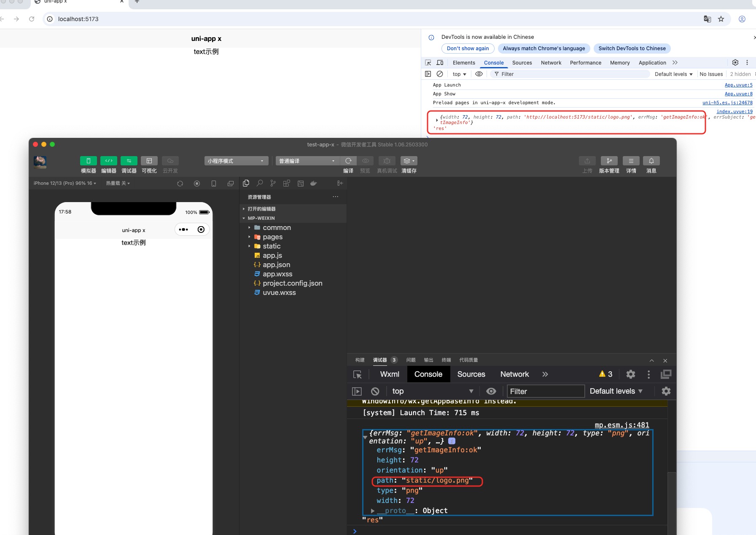Open the 消息 notifications bell
The image size is (756, 535).
651,161
